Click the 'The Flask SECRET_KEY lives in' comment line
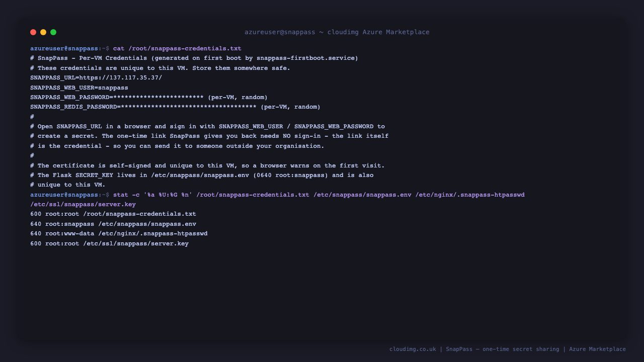Screen dimensions: 644x362 point(202,175)
